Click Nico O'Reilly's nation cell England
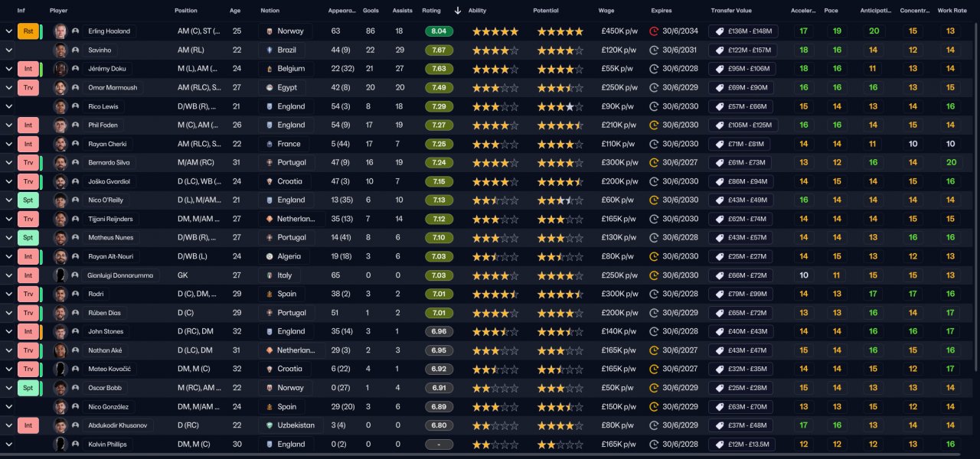Viewport: 980px width, 459px height. [286, 200]
